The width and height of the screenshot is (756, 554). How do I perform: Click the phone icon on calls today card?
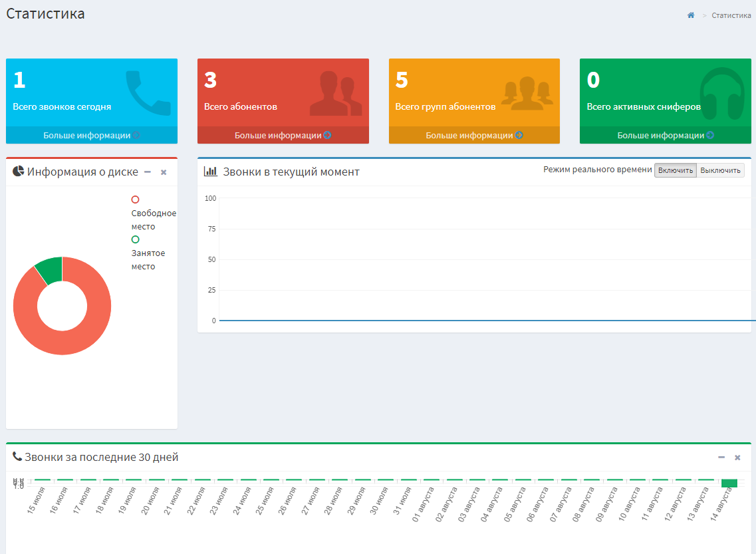point(148,93)
